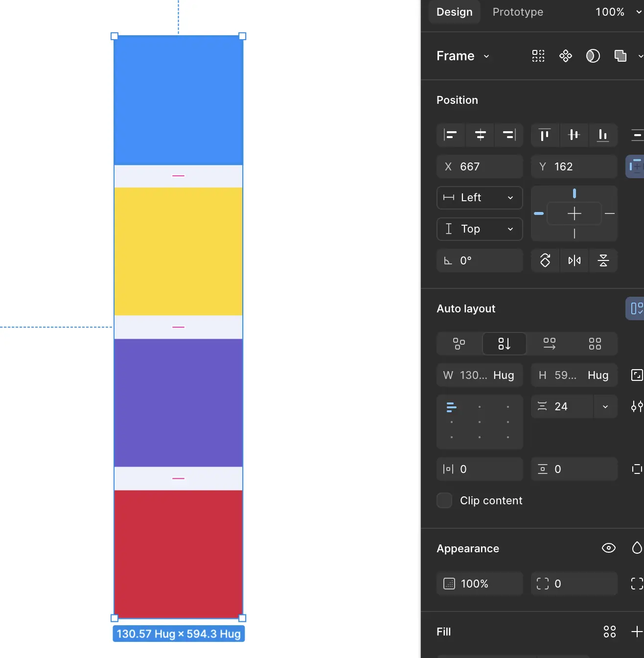This screenshot has height=658, width=644.
Task: Toggle frame visibility eye icon
Action: pyautogui.click(x=608, y=548)
